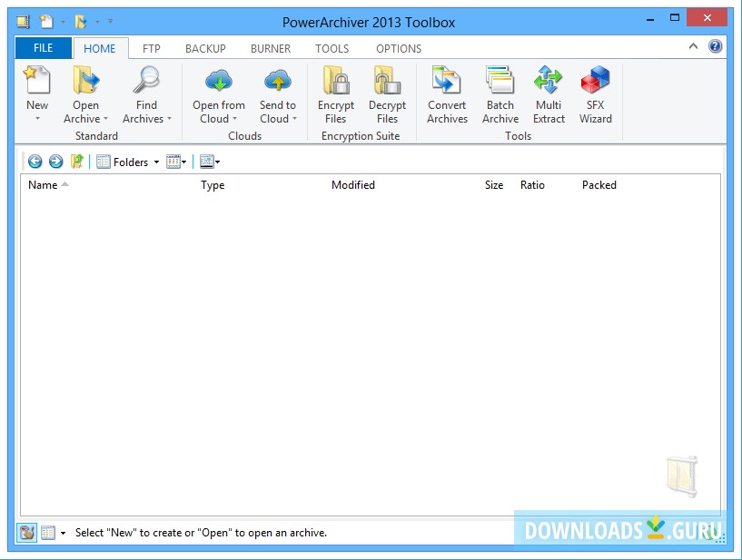This screenshot has height=560, width=742.
Task: Sort by the Size column header
Action: (x=494, y=185)
